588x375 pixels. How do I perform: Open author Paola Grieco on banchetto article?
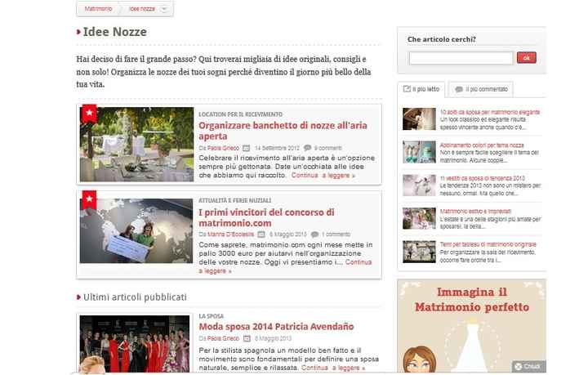[223, 148]
